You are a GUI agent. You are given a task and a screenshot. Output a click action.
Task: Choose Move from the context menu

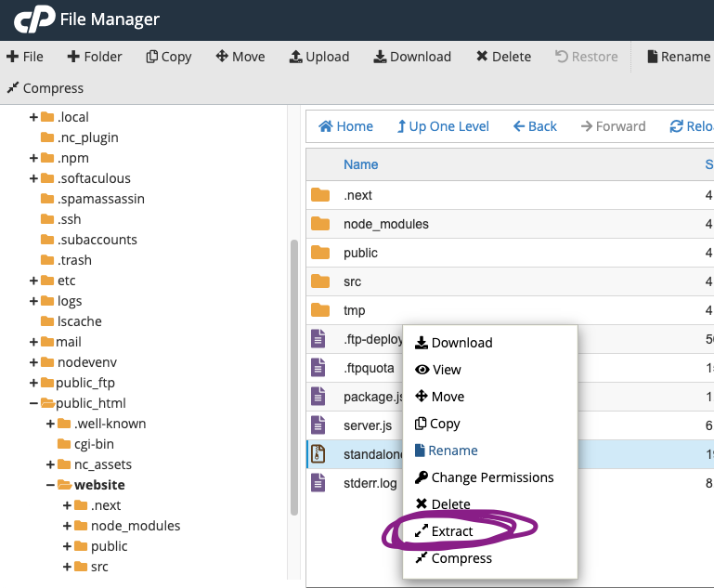439,397
